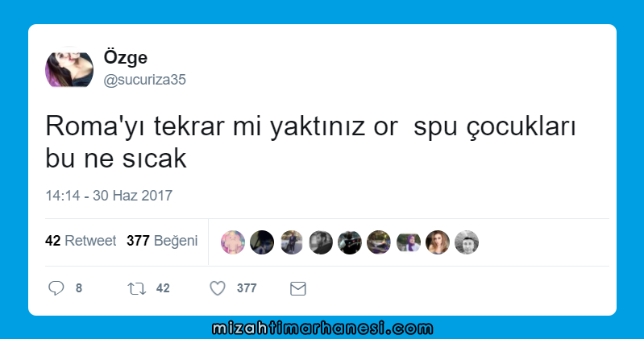The width and height of the screenshot is (644, 339).
Task: Click the sixth liker avatar with car
Action: (379, 242)
